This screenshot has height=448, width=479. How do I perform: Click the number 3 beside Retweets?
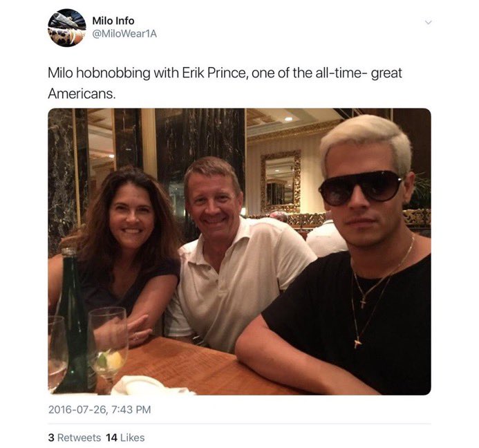click(x=51, y=438)
